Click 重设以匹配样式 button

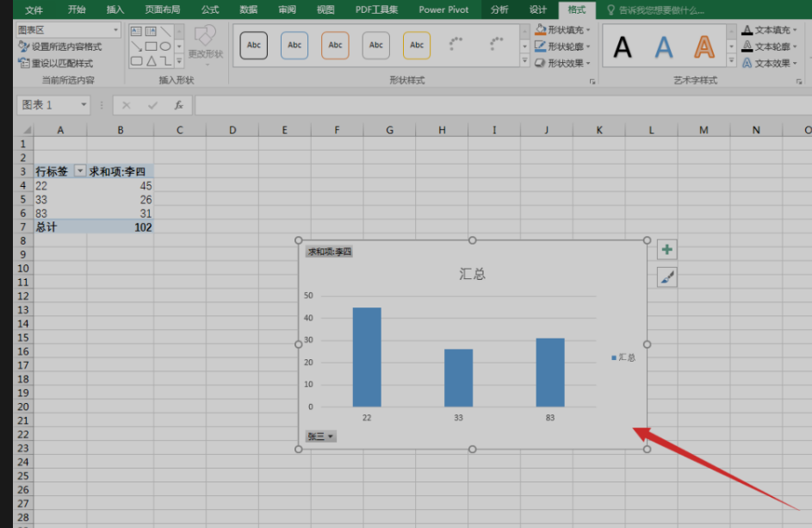(x=56, y=63)
